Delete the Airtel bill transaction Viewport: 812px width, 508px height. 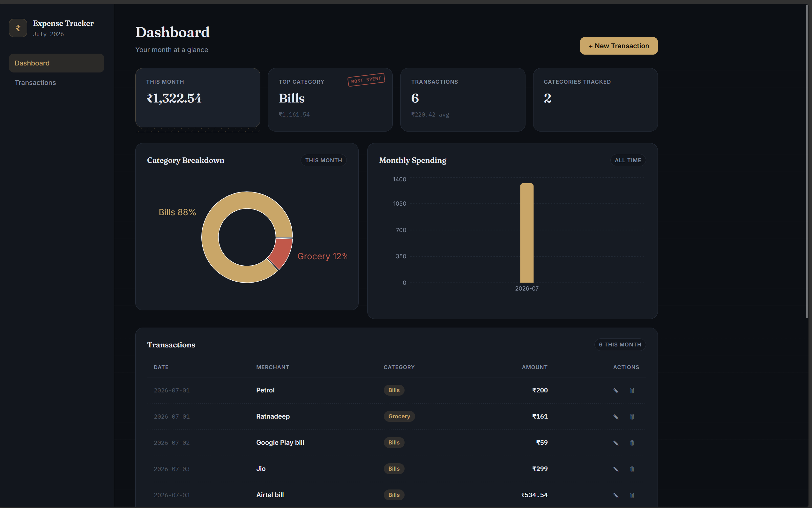click(x=632, y=495)
